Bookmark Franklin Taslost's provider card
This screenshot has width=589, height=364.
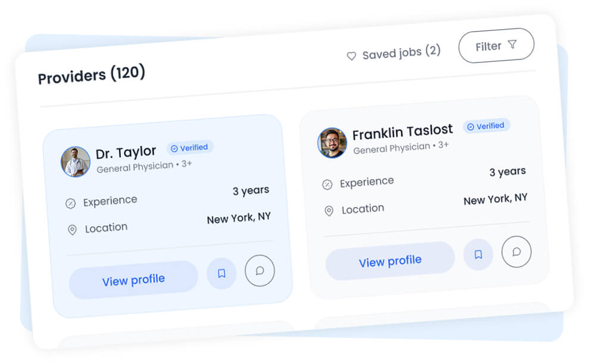[x=478, y=255]
